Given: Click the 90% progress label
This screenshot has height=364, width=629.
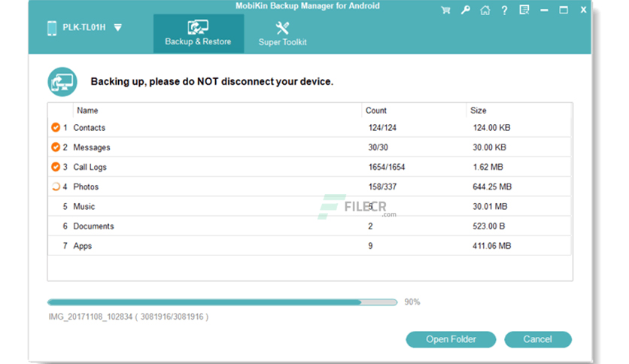Looking at the screenshot, I should 412,302.
